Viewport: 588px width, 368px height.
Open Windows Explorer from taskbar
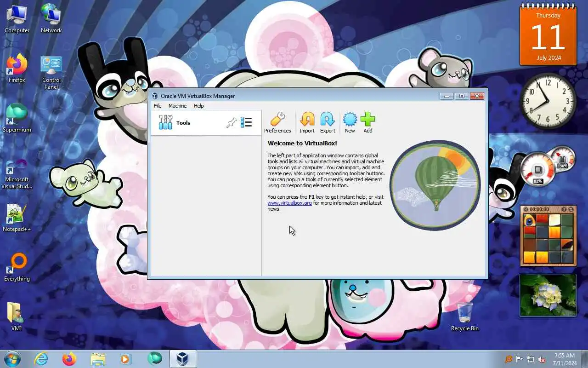click(98, 359)
